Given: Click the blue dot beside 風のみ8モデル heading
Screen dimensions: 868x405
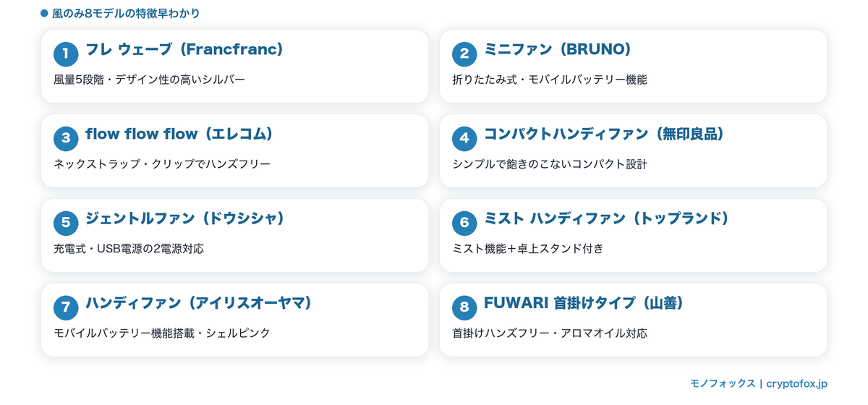Looking at the screenshot, I should (44, 14).
